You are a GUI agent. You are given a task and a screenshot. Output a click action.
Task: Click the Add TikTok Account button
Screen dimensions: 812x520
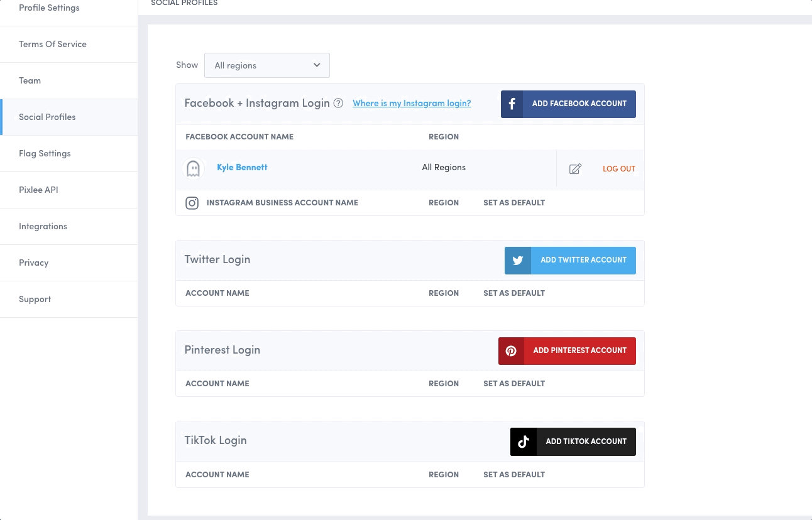[x=586, y=441]
